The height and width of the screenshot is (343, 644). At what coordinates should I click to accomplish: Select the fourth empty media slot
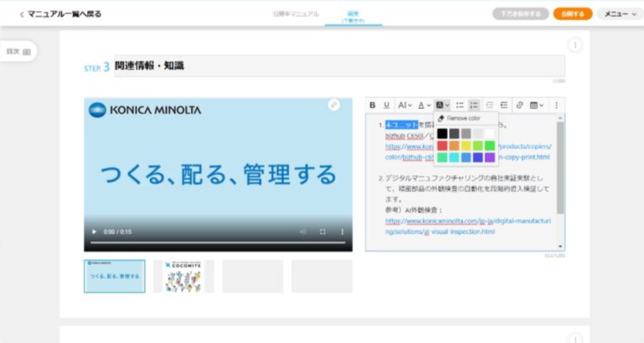click(x=322, y=276)
